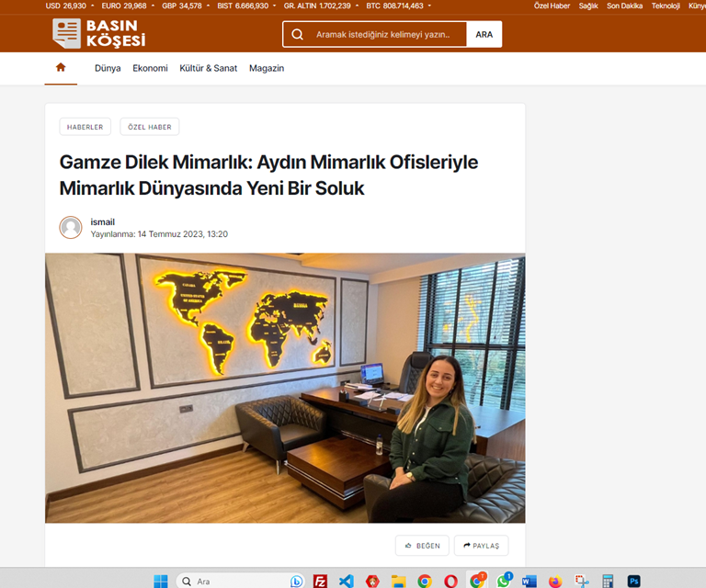Open Microsoft Word from the taskbar
The image size is (706, 588).
[x=529, y=581]
